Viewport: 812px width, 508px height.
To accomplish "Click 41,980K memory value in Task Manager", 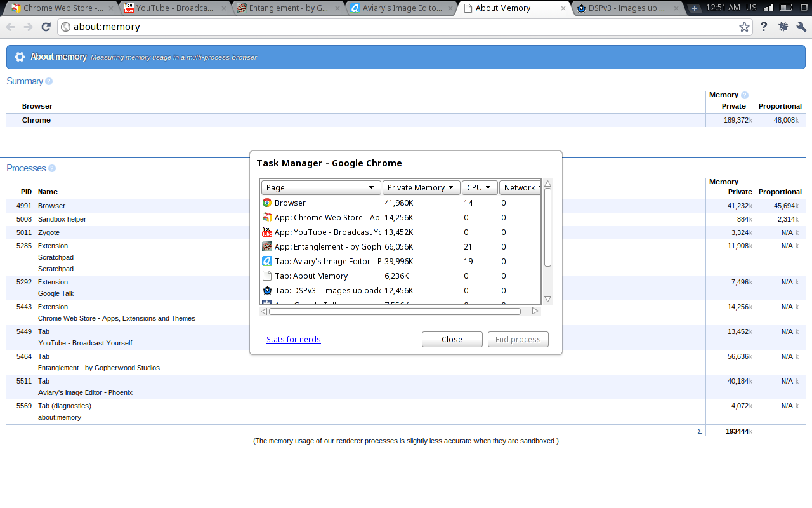I will click(x=399, y=203).
